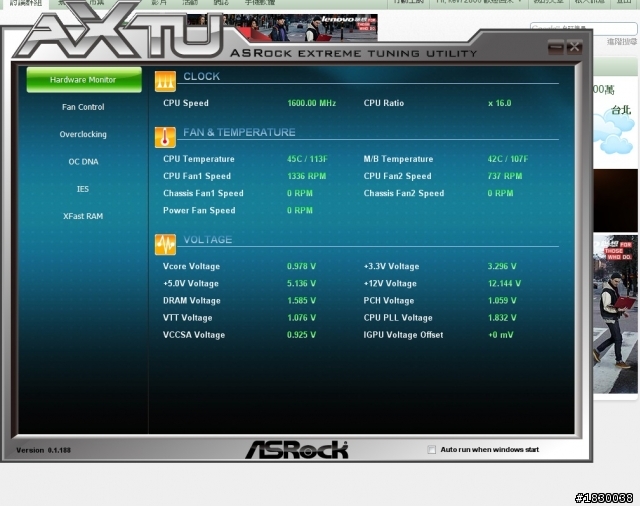Viewport: 640px width, 506px height.
Task: Click +12V Voltage value 12.144 V
Action: coord(504,284)
